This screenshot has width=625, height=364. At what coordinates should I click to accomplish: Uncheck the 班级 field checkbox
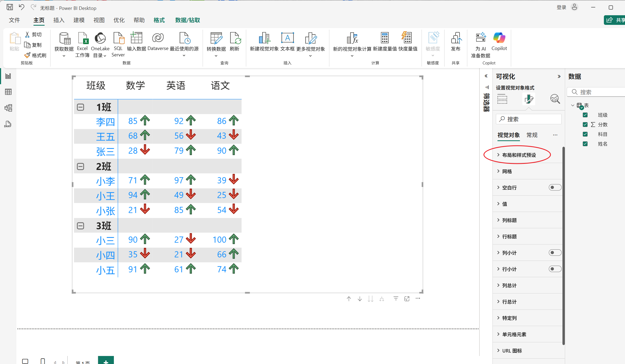coord(585,115)
